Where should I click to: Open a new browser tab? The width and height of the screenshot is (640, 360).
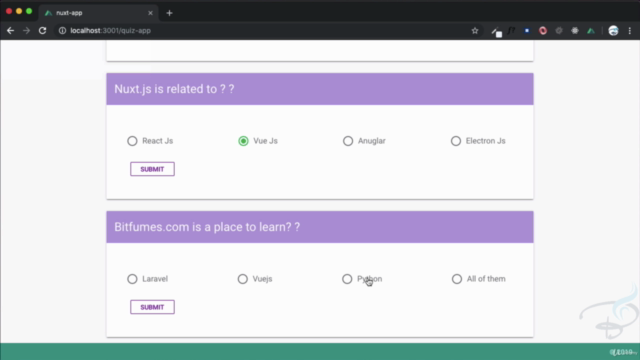169,13
